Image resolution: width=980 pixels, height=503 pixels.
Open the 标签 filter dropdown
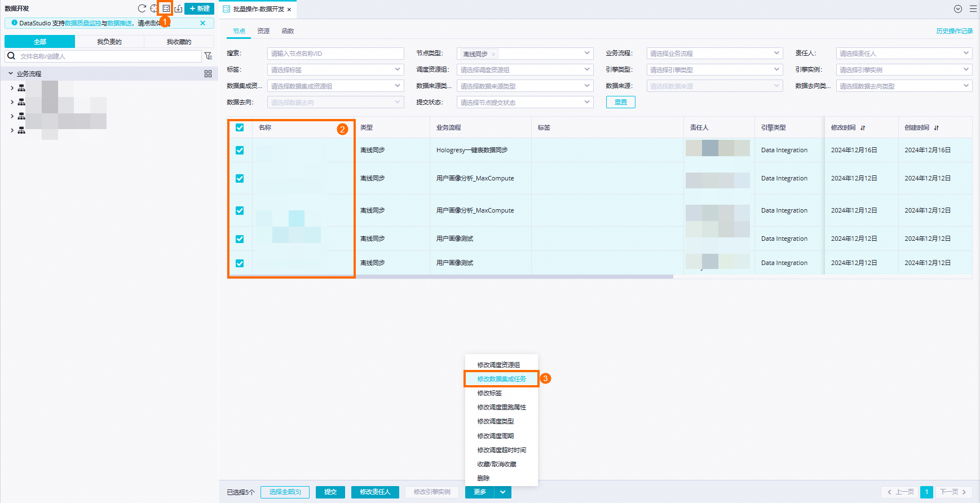[x=336, y=70]
